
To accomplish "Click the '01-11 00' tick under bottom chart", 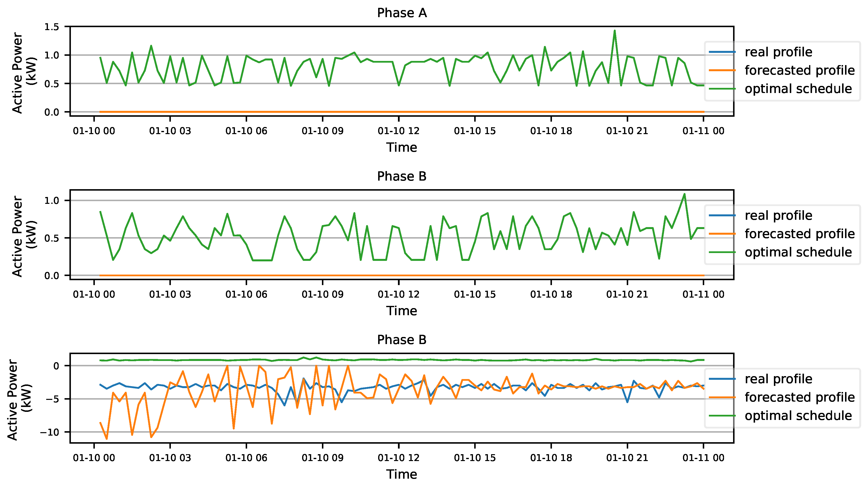I will click(703, 458).
